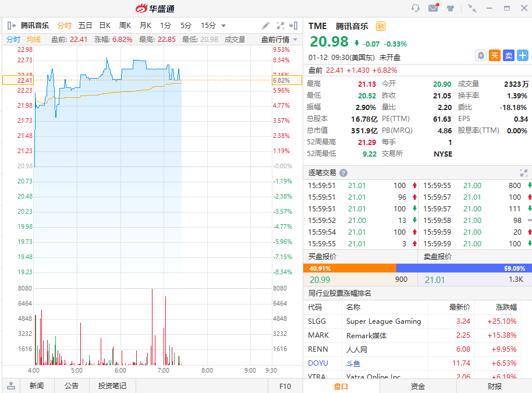Viewport: 532px width, 393px height.
Task: Click the blue 59.09% ask bar
Action: click(x=464, y=268)
